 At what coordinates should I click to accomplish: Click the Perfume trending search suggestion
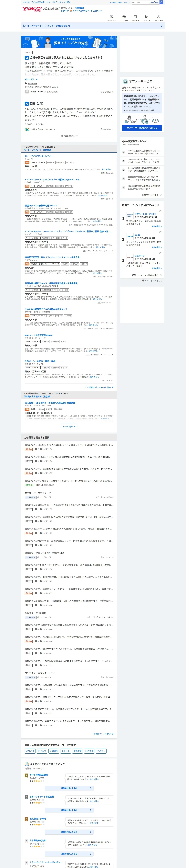click(x=154, y=2)
